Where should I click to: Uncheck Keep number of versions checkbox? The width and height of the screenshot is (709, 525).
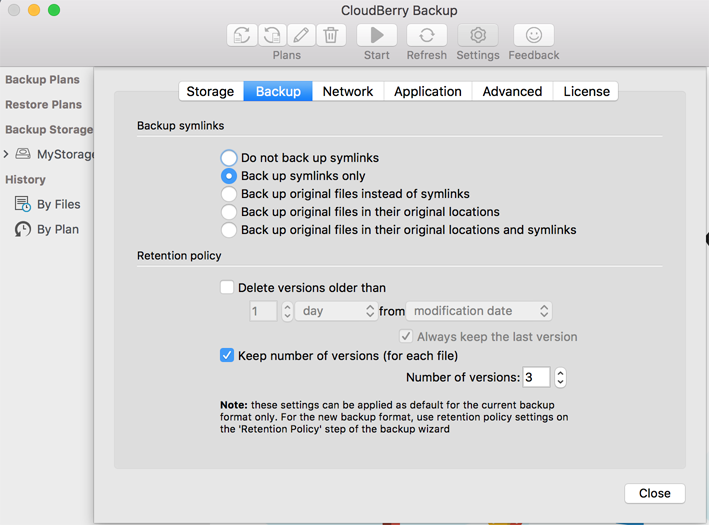(227, 355)
